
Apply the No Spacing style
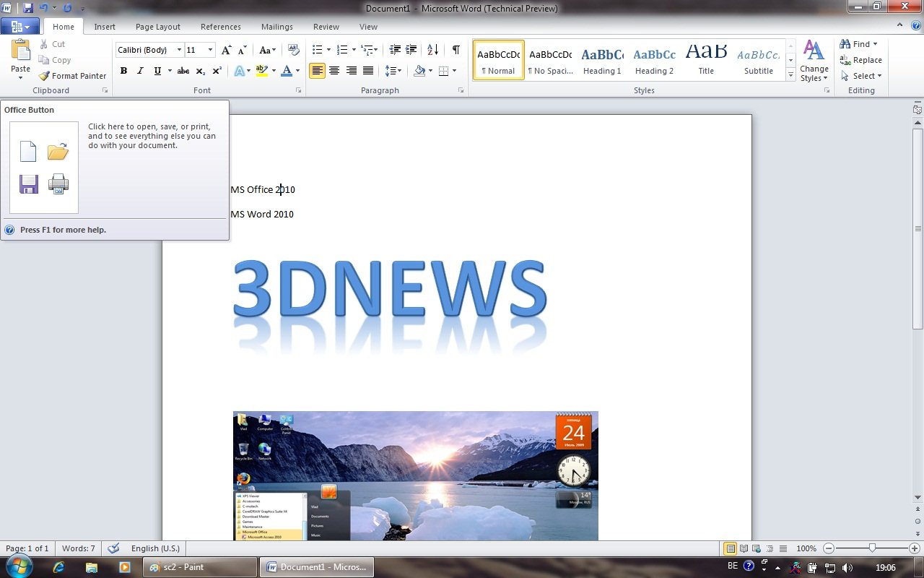tap(550, 60)
